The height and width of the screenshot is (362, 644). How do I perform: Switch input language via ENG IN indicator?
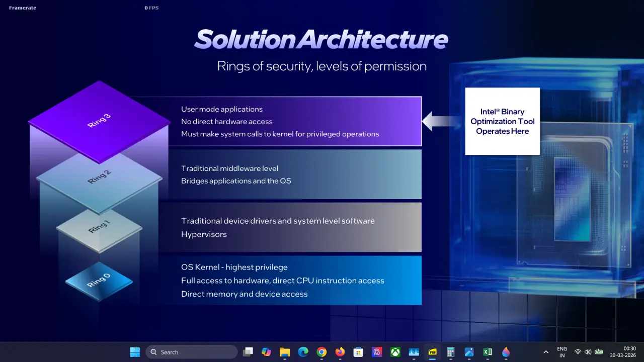click(562, 352)
